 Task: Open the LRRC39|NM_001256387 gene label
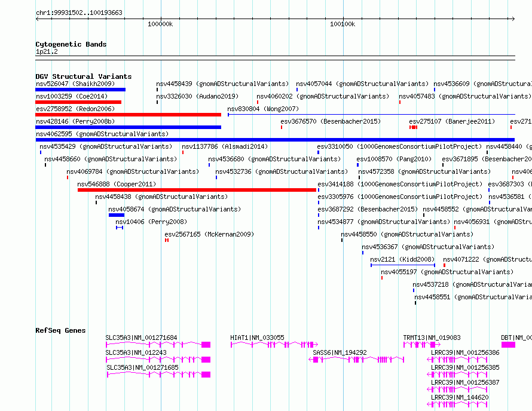465,382
